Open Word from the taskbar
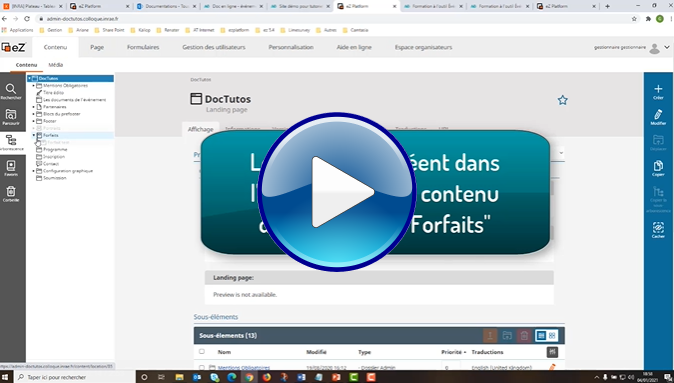This screenshot has width=674, height=383. 301,377
